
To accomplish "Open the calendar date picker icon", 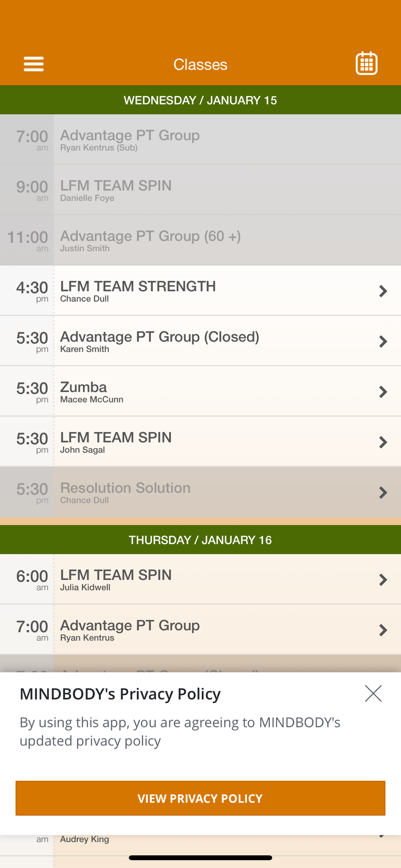I will click(x=366, y=64).
